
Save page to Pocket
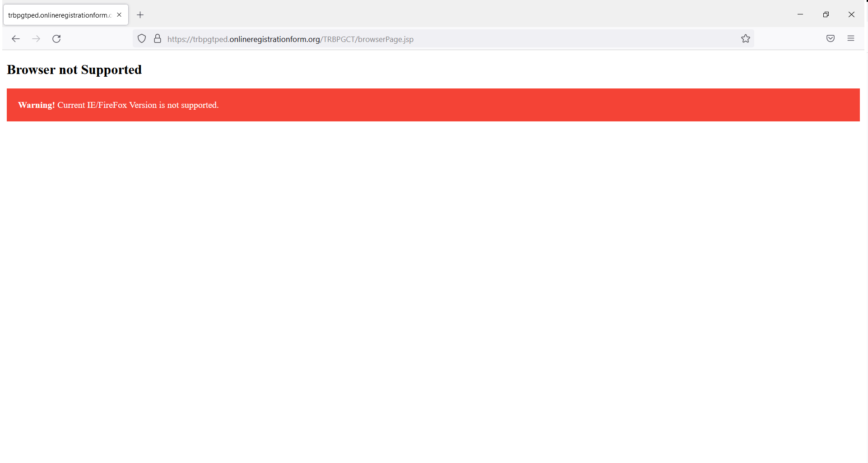click(x=830, y=38)
